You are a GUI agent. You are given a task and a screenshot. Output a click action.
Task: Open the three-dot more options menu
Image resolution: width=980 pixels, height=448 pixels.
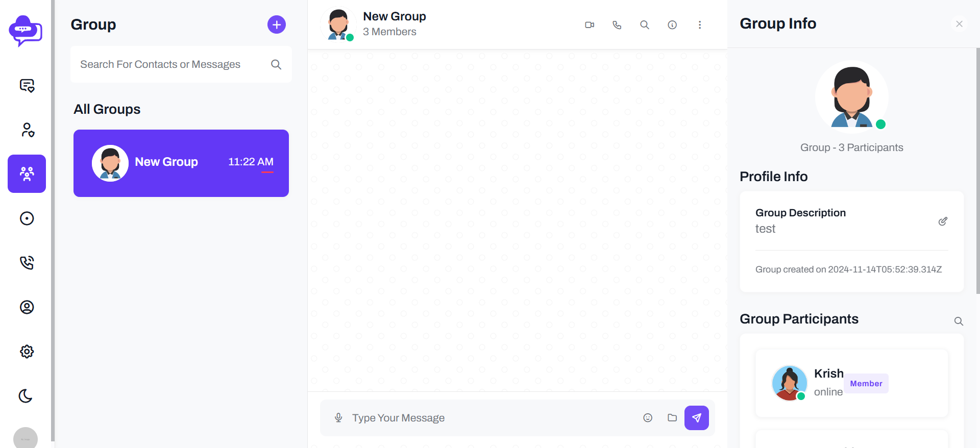click(x=700, y=25)
